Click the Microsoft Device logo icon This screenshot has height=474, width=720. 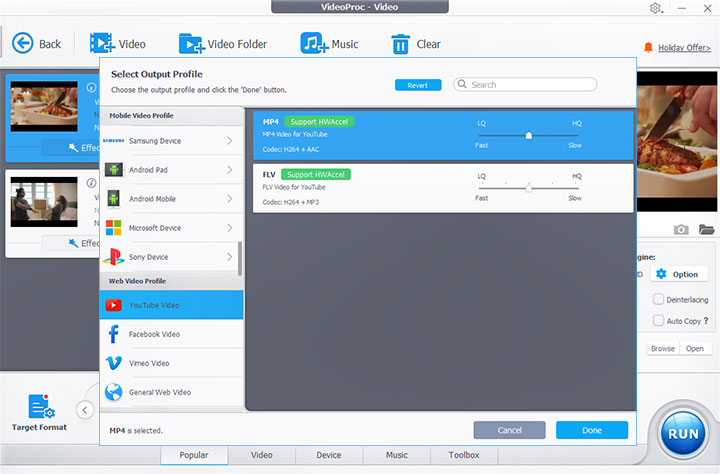point(113,227)
